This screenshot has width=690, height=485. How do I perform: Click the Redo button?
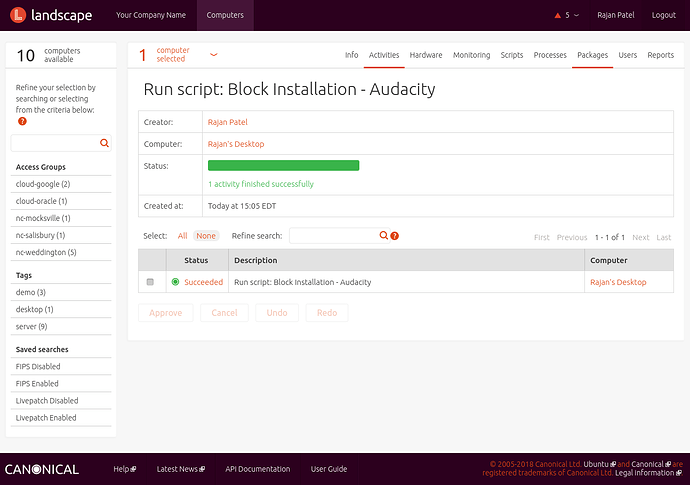point(327,312)
